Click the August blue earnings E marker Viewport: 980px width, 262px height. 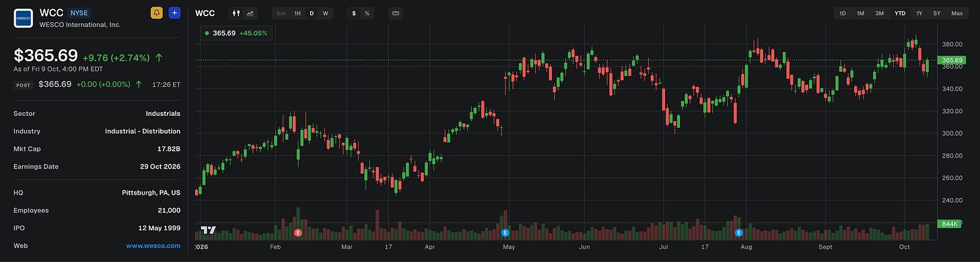click(739, 232)
